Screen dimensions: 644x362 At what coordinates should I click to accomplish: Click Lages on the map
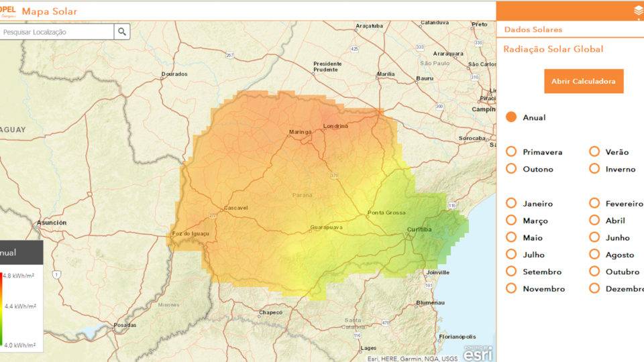pos(368,348)
